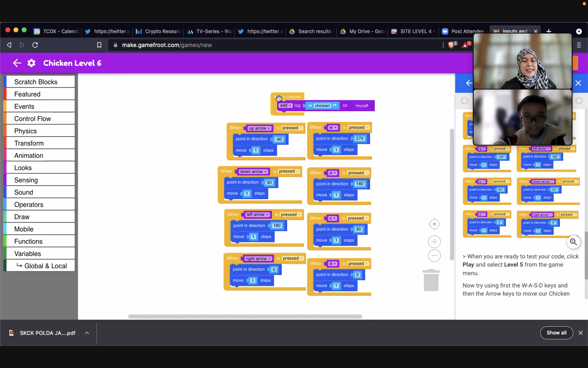Open the right arrow key dropdown

(258, 258)
